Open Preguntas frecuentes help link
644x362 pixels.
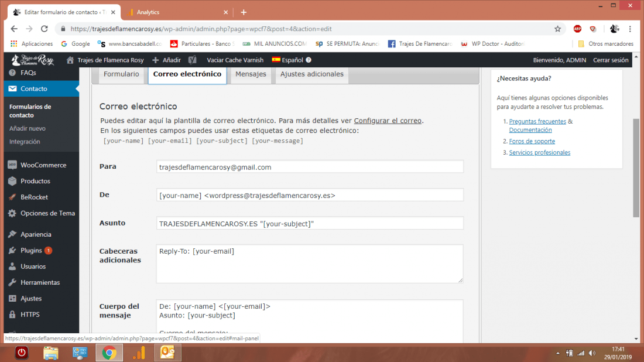click(537, 122)
